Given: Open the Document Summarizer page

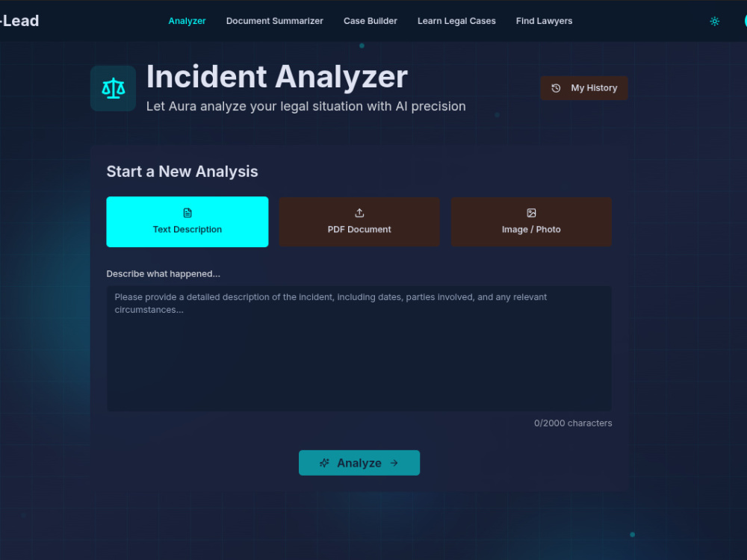Looking at the screenshot, I should point(274,21).
